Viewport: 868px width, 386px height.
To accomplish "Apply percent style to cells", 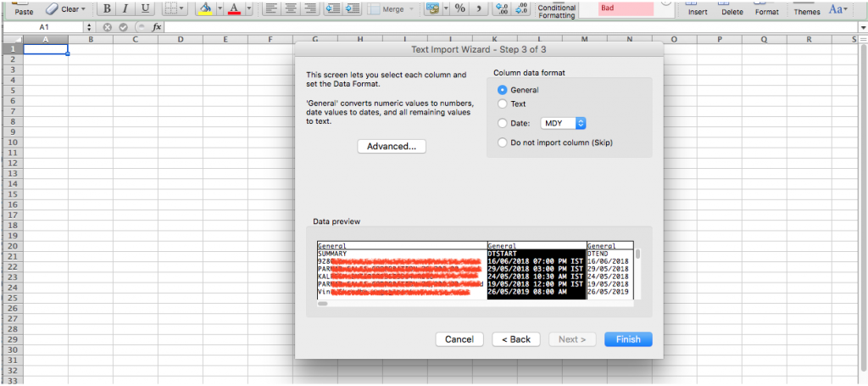I will click(459, 8).
